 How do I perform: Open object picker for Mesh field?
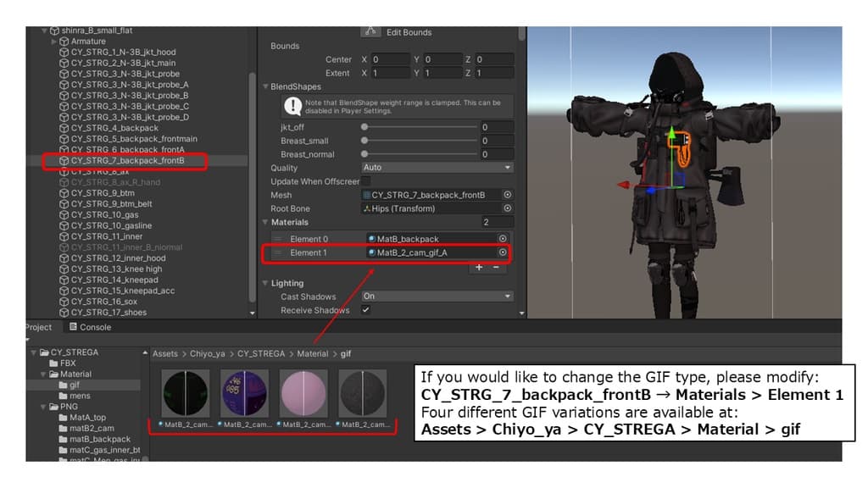pyautogui.click(x=507, y=195)
